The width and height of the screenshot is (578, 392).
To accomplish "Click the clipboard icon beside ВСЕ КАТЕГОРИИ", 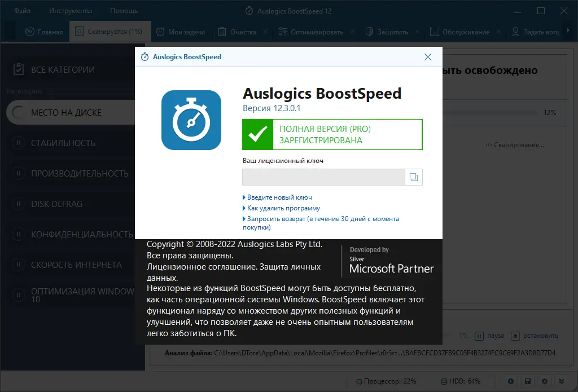I will pos(19,69).
